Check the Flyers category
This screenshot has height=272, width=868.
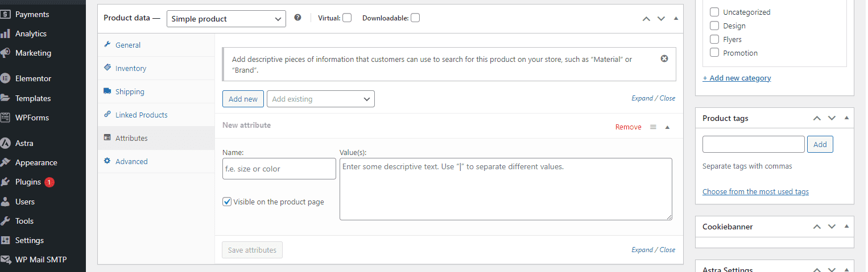click(714, 39)
